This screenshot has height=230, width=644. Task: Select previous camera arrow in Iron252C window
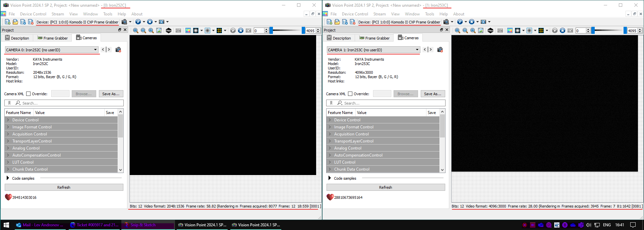103,50
